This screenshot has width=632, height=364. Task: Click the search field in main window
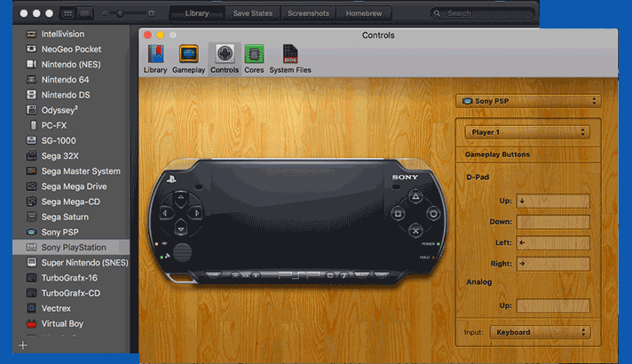483,13
